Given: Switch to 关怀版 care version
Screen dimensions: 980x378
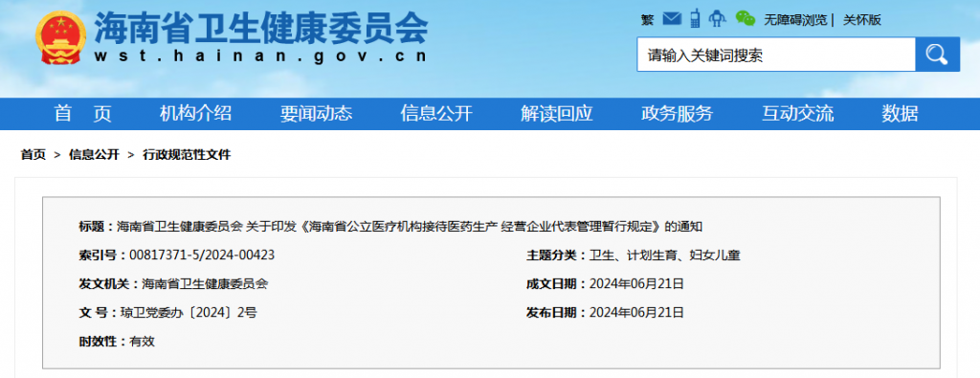Looking at the screenshot, I should (862, 20).
